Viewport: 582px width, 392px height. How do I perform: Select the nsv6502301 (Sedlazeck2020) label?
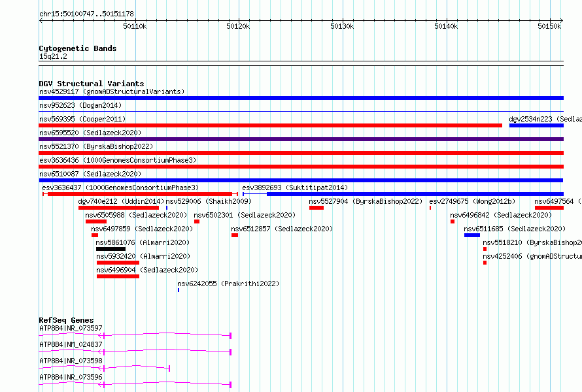pyautogui.click(x=245, y=215)
